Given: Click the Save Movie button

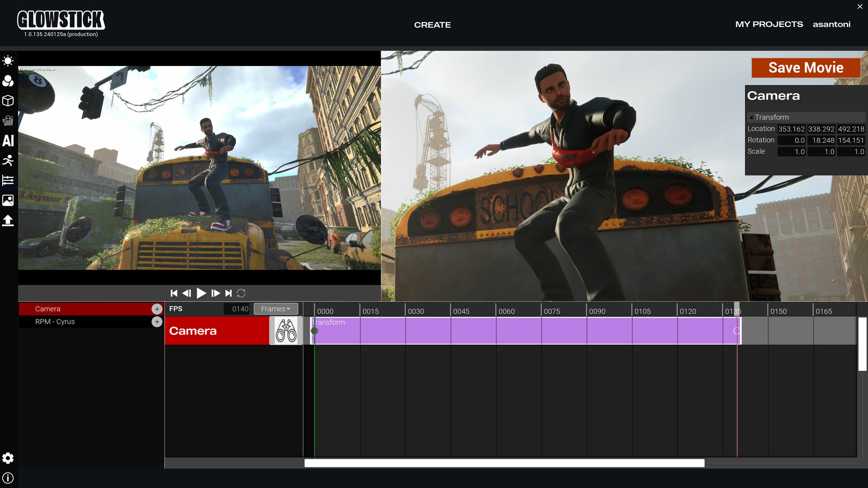Looking at the screenshot, I should pyautogui.click(x=806, y=68).
